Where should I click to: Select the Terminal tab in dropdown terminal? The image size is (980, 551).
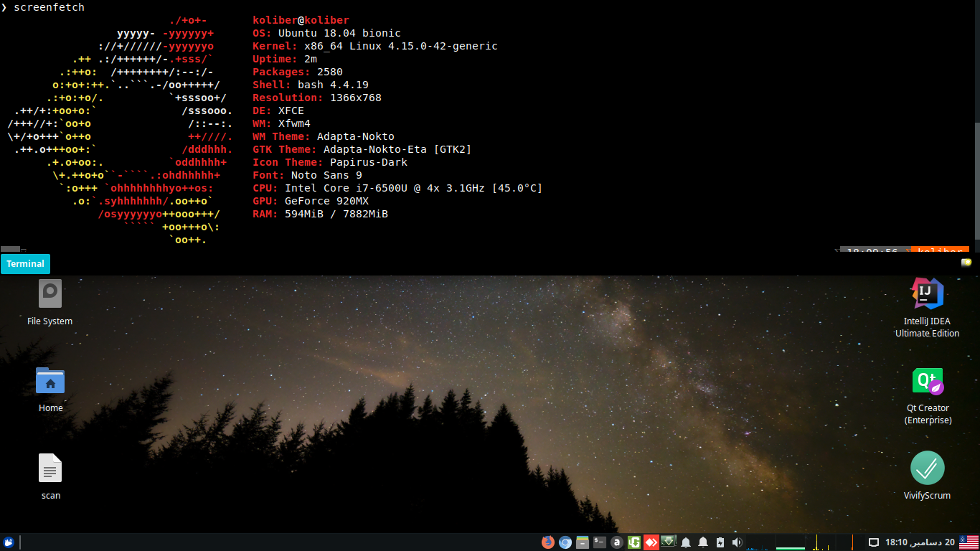coord(26,264)
